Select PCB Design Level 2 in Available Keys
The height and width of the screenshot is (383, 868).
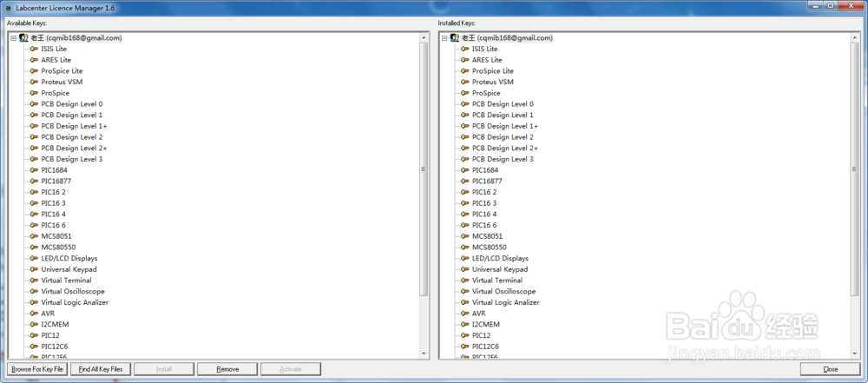(71, 137)
